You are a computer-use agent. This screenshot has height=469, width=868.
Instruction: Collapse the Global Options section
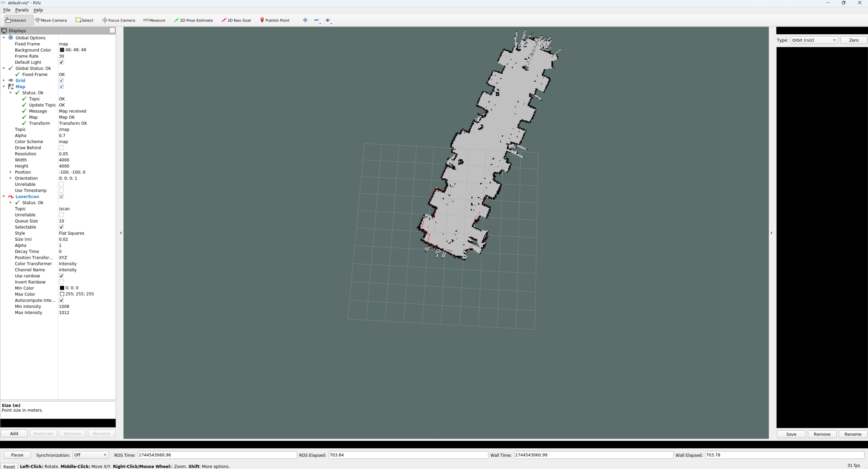4,37
